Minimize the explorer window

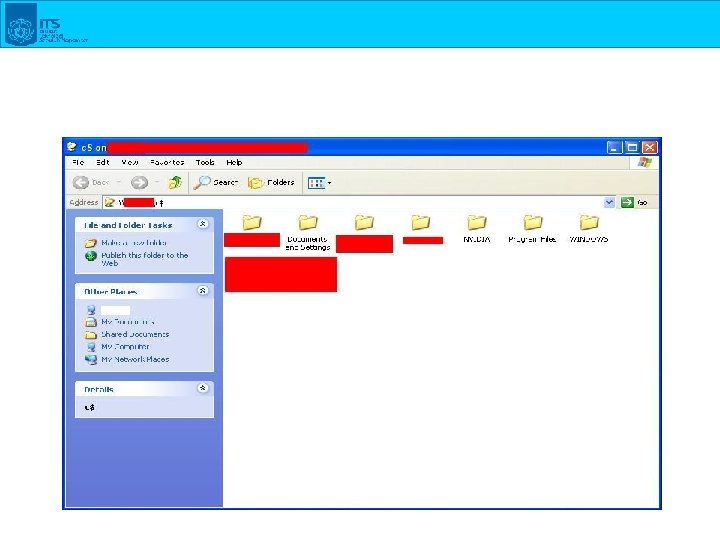coord(614,147)
